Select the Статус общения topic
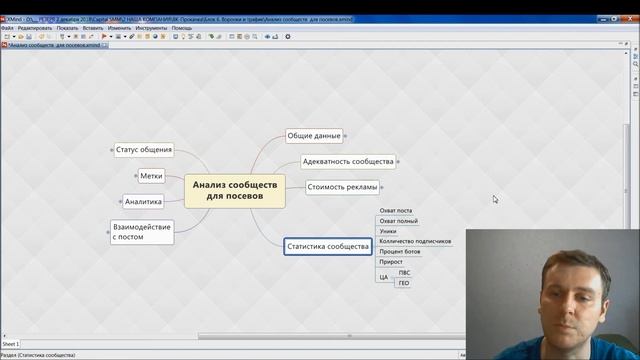The width and height of the screenshot is (640, 360). [144, 150]
